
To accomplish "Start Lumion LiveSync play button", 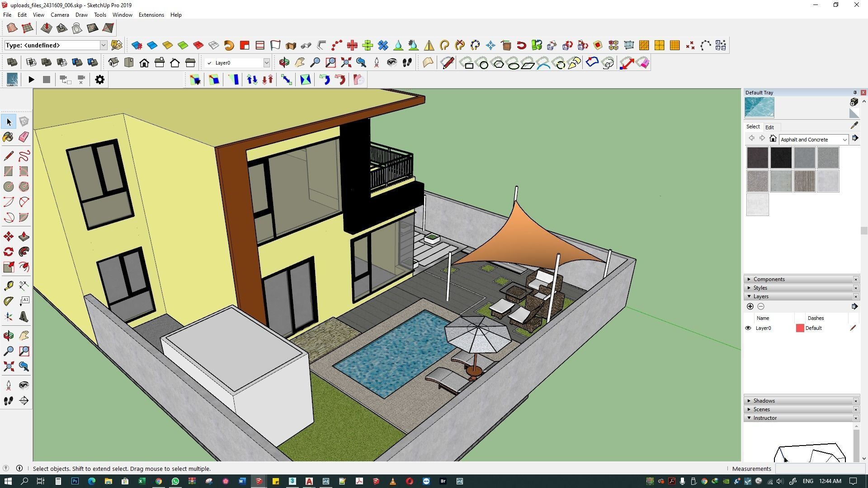I will tap(31, 80).
